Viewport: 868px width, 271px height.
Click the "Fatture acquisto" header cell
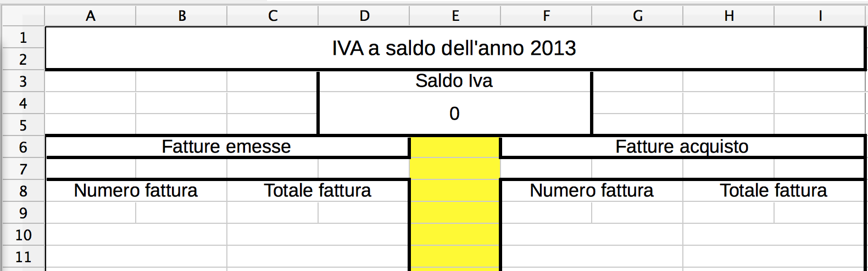(682, 147)
